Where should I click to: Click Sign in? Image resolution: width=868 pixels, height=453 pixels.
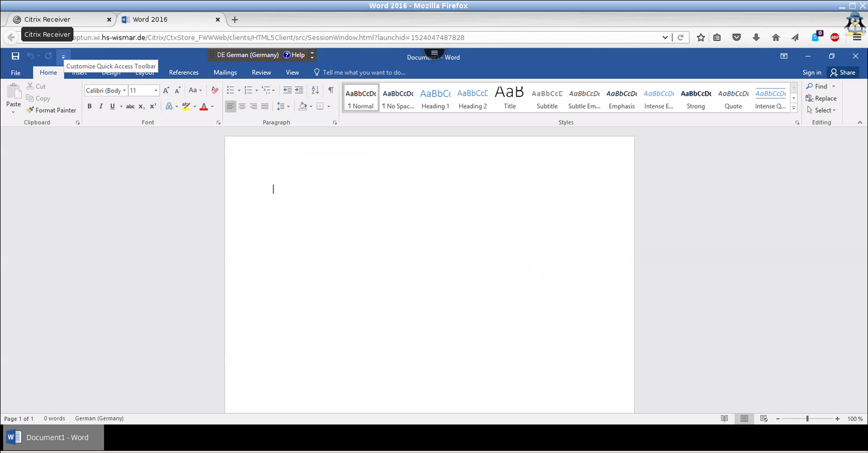tap(812, 73)
